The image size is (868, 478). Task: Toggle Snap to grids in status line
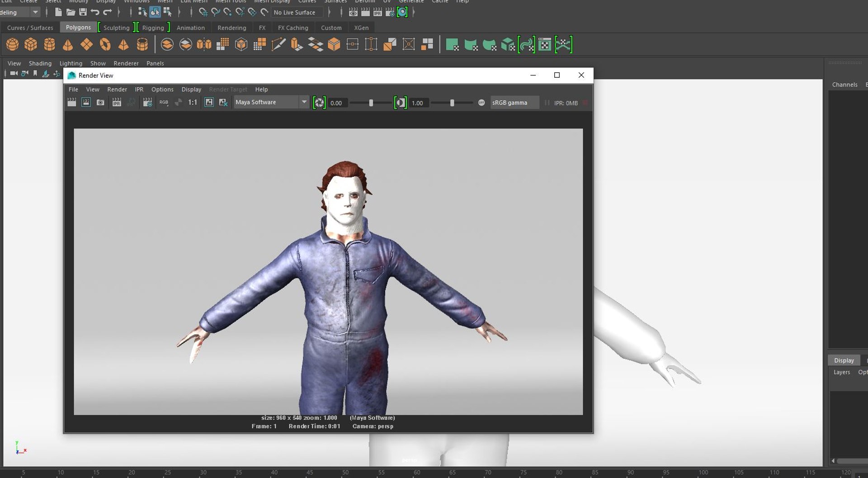(203, 12)
